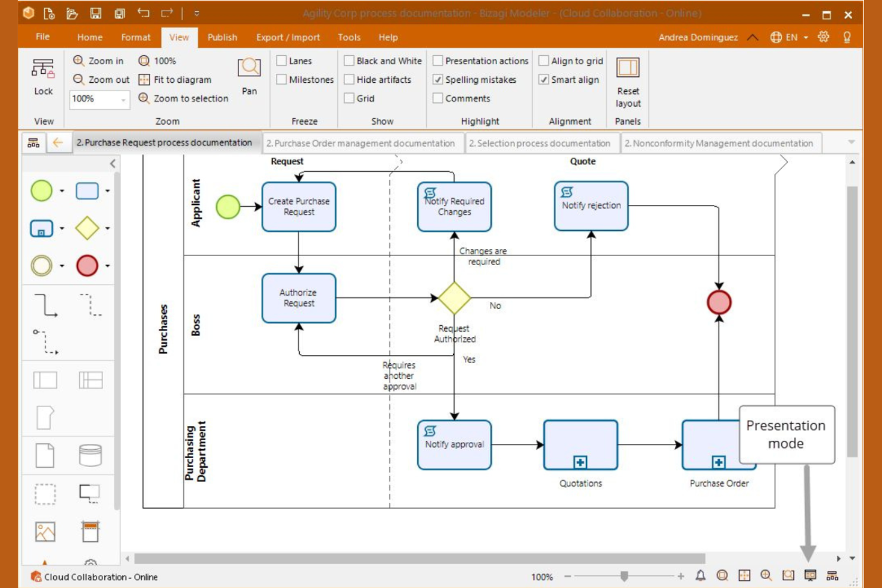The height and width of the screenshot is (588, 882).
Task: Open Presentation mode from the status bar
Action: (x=809, y=576)
